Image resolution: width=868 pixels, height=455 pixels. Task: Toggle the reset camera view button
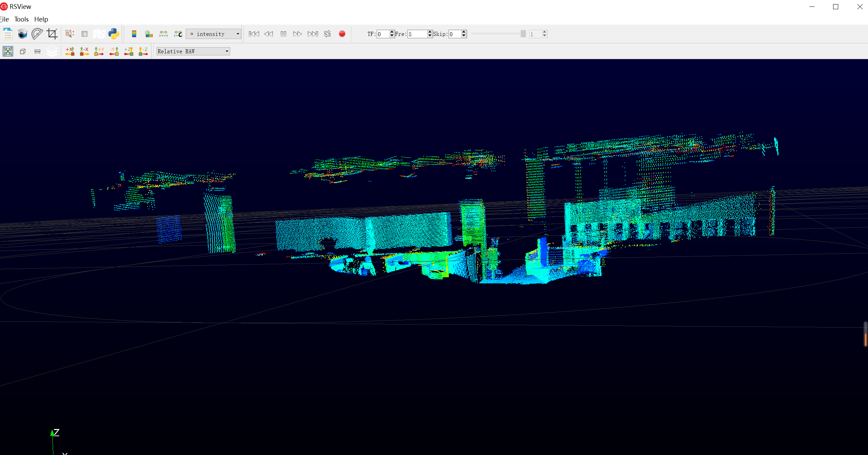click(x=8, y=51)
